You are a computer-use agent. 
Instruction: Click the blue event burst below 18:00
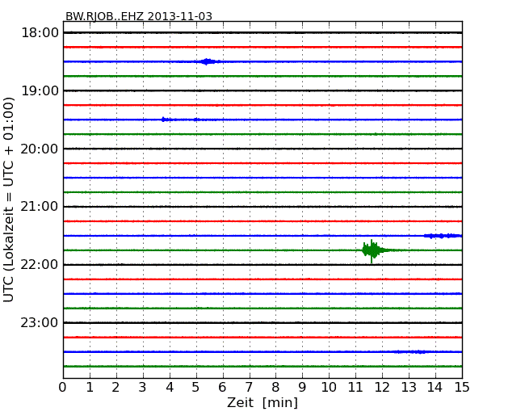point(208,61)
